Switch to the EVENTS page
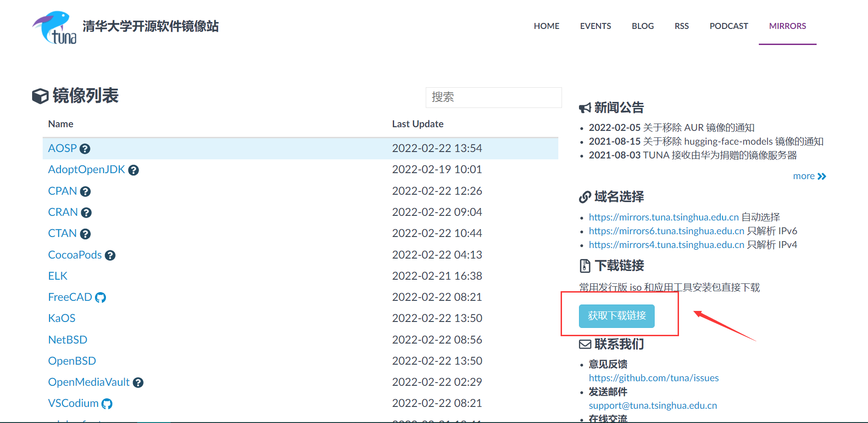Screen dimensions: 868x423 click(x=595, y=26)
